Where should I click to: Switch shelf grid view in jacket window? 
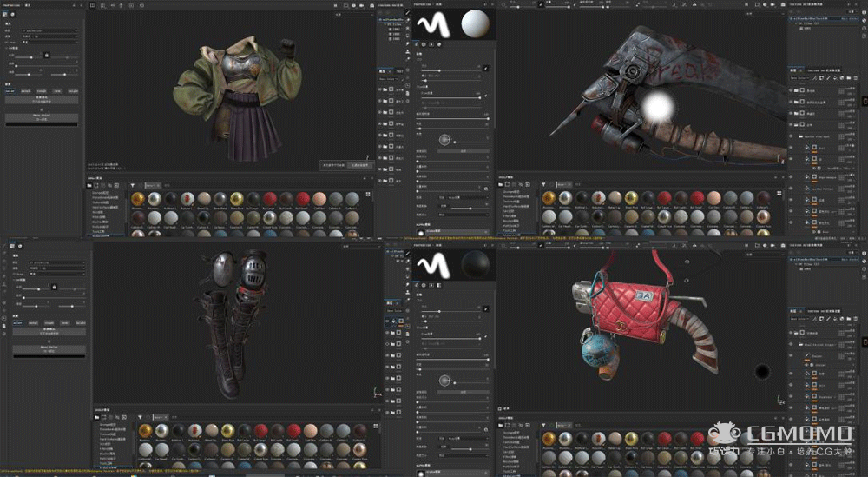(368, 195)
